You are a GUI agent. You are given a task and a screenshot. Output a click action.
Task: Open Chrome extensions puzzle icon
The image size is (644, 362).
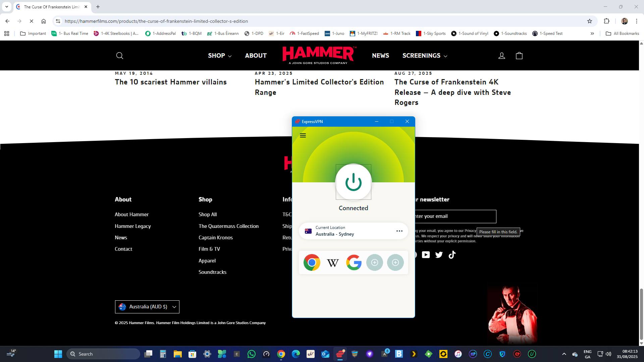(x=606, y=21)
